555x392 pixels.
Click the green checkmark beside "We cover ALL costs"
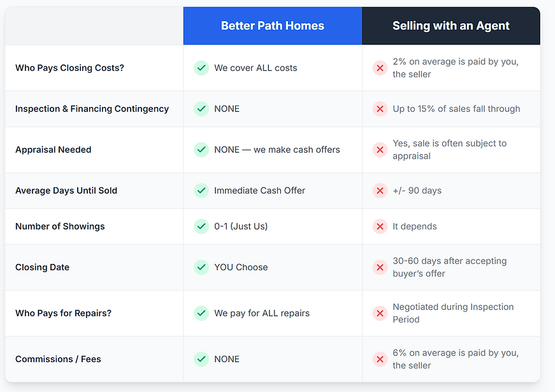(x=201, y=68)
